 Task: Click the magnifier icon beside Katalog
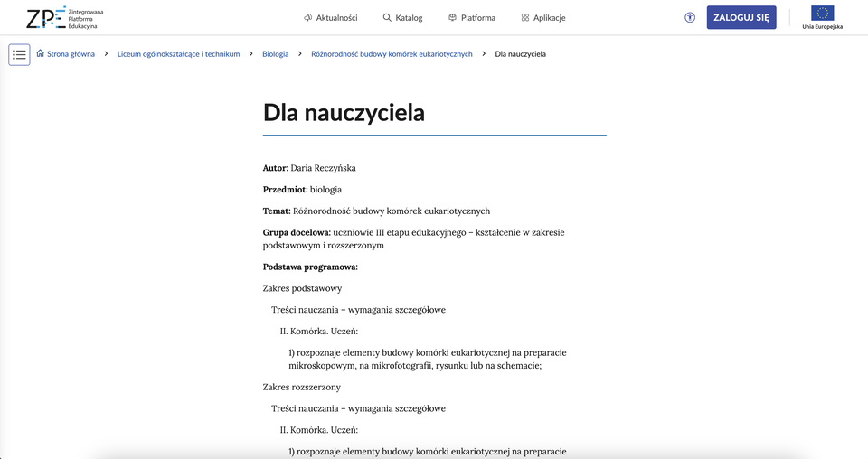(x=387, y=18)
